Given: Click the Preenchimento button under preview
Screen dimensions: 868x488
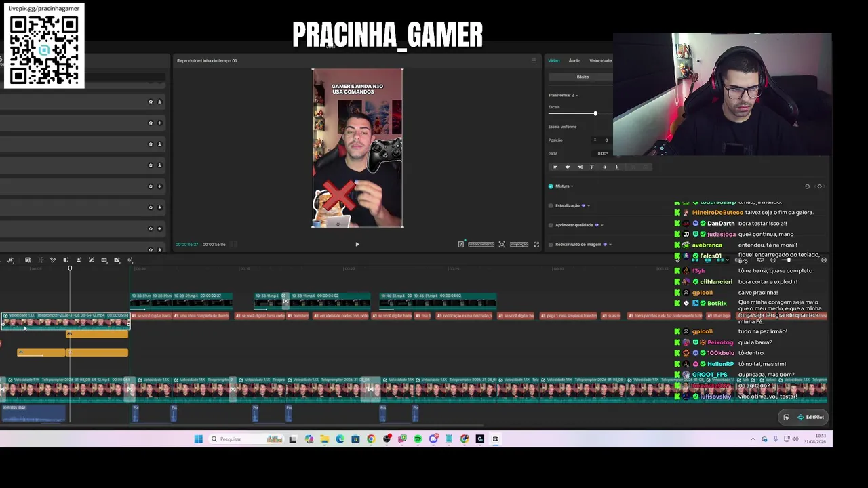Looking at the screenshot, I should 481,244.
